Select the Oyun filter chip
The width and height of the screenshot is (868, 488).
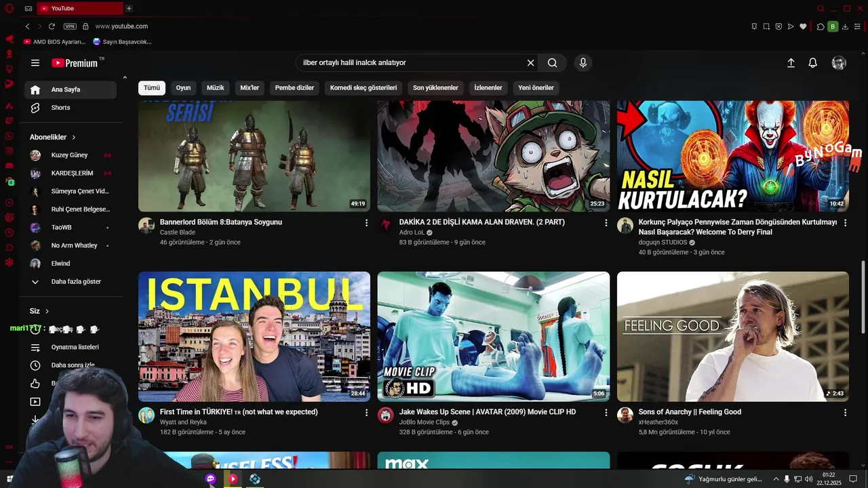[183, 87]
